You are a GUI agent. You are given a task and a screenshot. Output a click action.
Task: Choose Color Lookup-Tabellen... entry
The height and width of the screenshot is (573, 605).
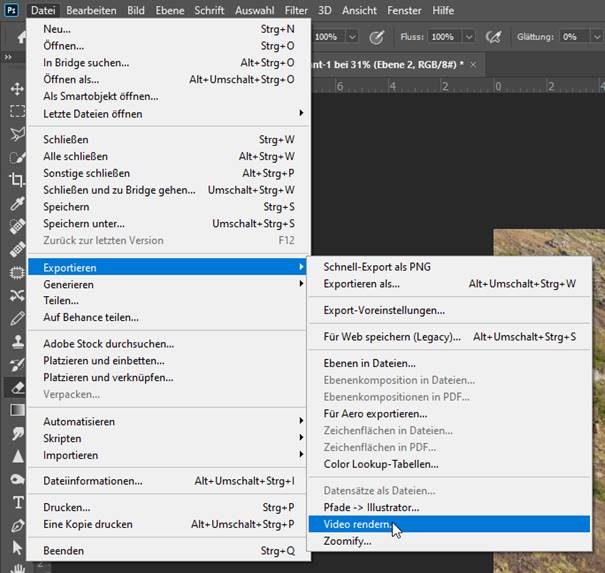click(449, 464)
